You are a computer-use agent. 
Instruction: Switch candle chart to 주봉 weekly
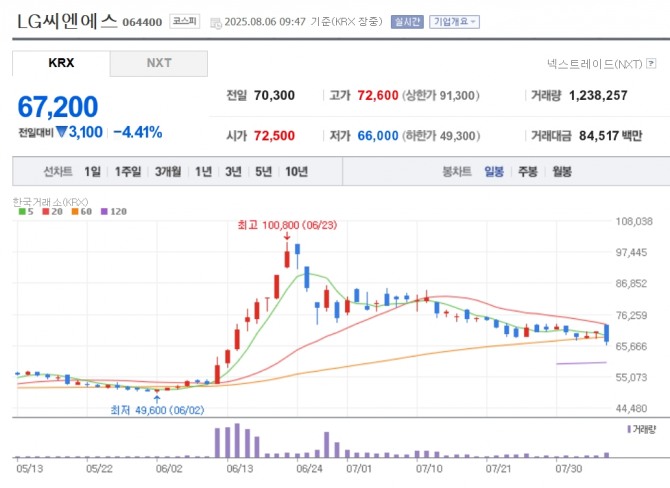(528, 171)
